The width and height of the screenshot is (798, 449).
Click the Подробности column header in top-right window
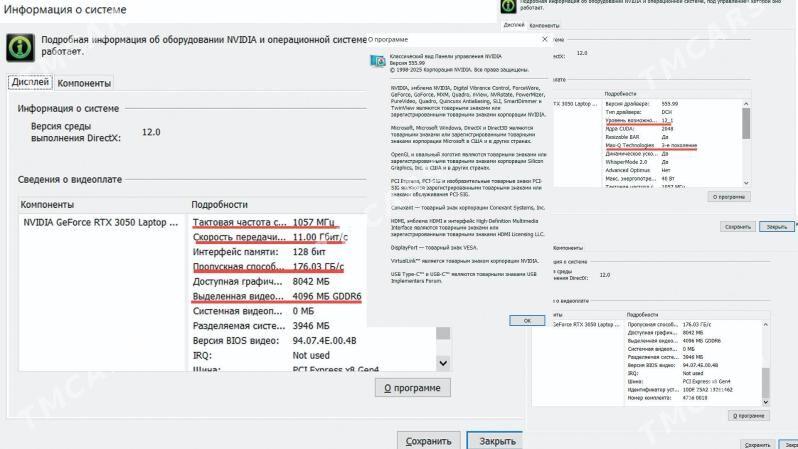(620, 94)
